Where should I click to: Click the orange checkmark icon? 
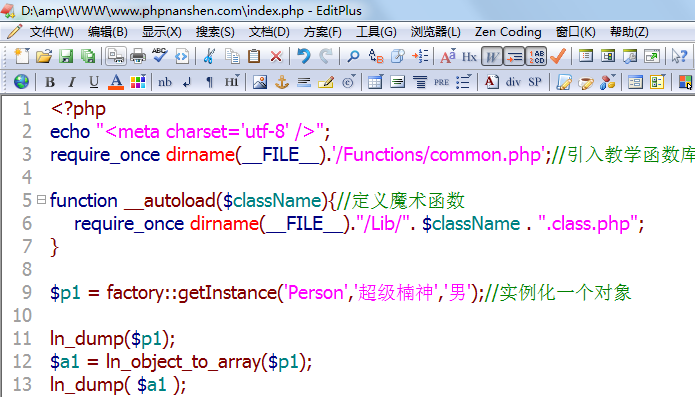[558, 56]
